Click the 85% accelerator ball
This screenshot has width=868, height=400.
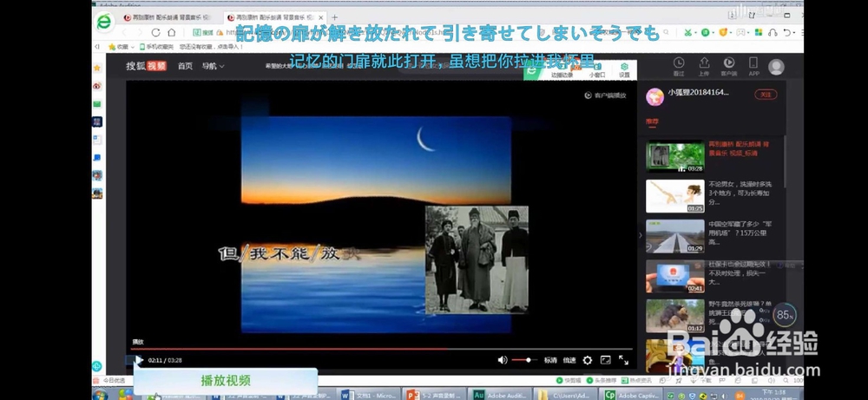785,315
